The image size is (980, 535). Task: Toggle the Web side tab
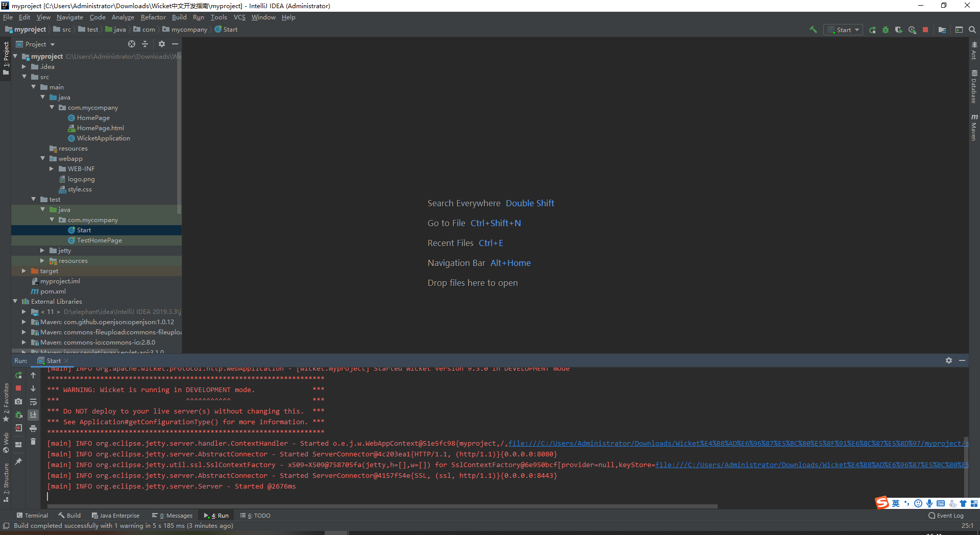[x=6, y=443]
